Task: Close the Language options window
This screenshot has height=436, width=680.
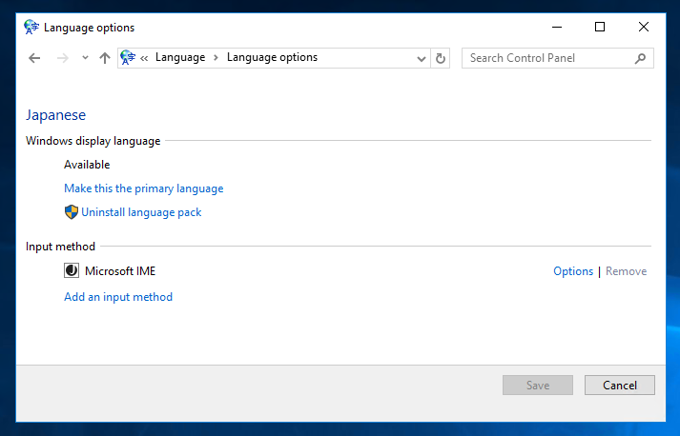Action: (644, 27)
